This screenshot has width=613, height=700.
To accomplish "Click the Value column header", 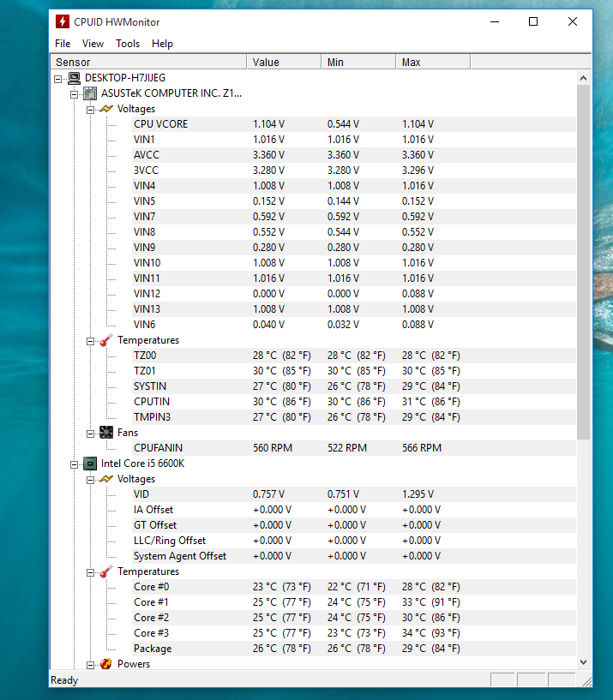I will pos(284,62).
